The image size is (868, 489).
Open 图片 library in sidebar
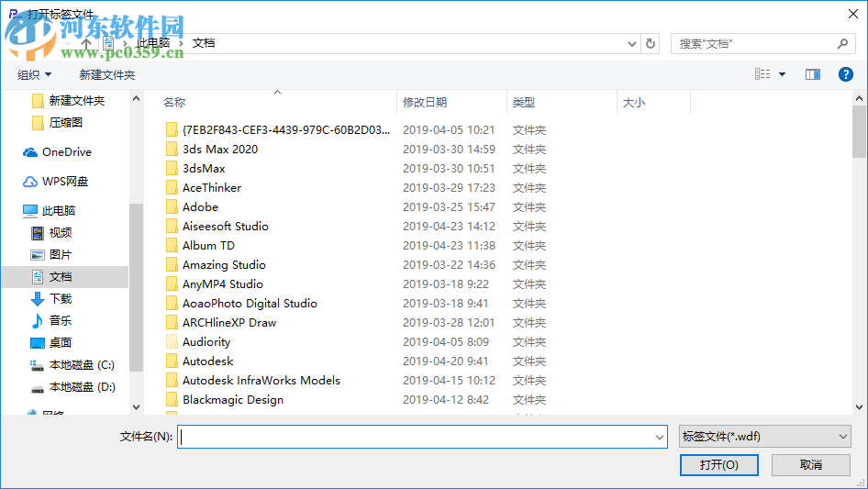pos(51,255)
